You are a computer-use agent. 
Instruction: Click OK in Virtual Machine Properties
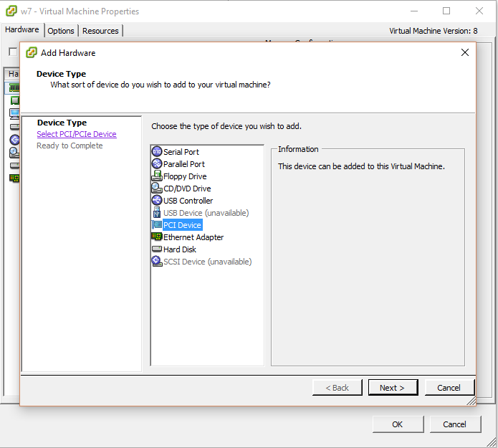click(397, 424)
